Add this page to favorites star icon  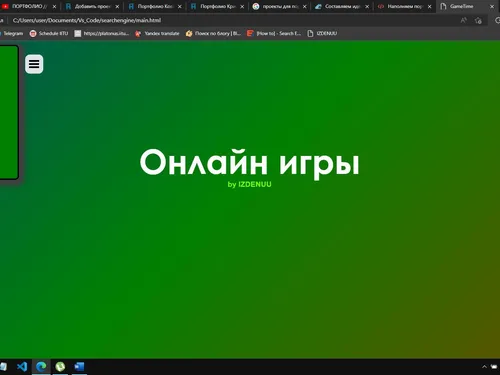(478, 21)
